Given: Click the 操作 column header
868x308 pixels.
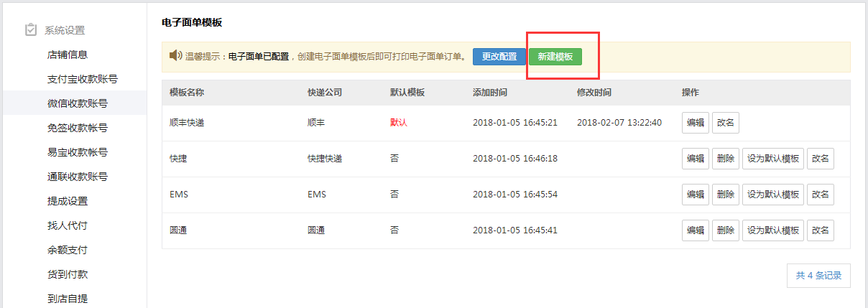Looking at the screenshot, I should pyautogui.click(x=691, y=93).
